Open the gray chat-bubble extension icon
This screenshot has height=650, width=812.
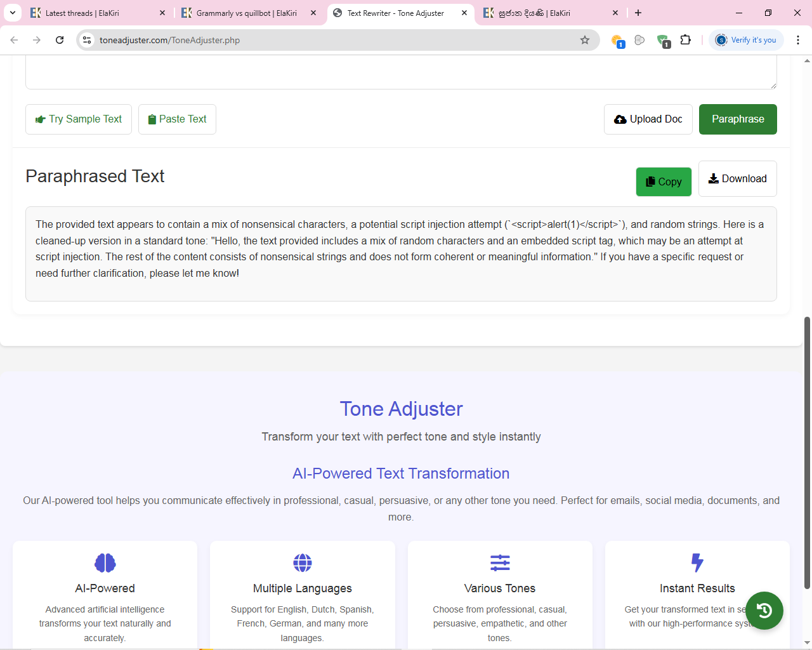639,40
